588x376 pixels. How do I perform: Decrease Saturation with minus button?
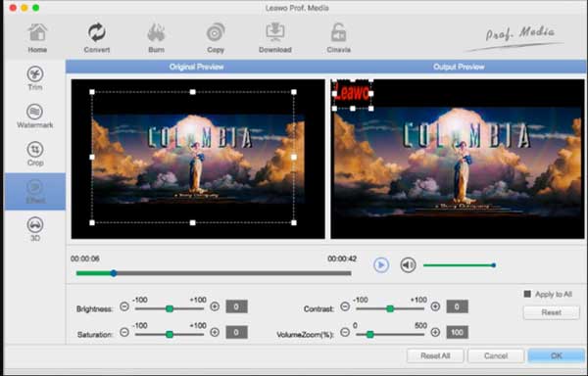click(x=124, y=332)
